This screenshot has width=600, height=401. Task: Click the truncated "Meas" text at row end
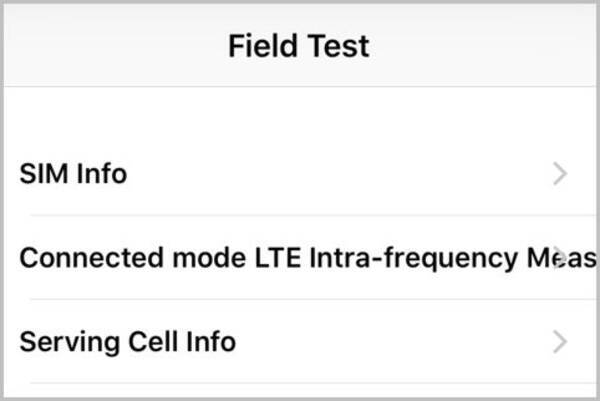(x=562, y=258)
